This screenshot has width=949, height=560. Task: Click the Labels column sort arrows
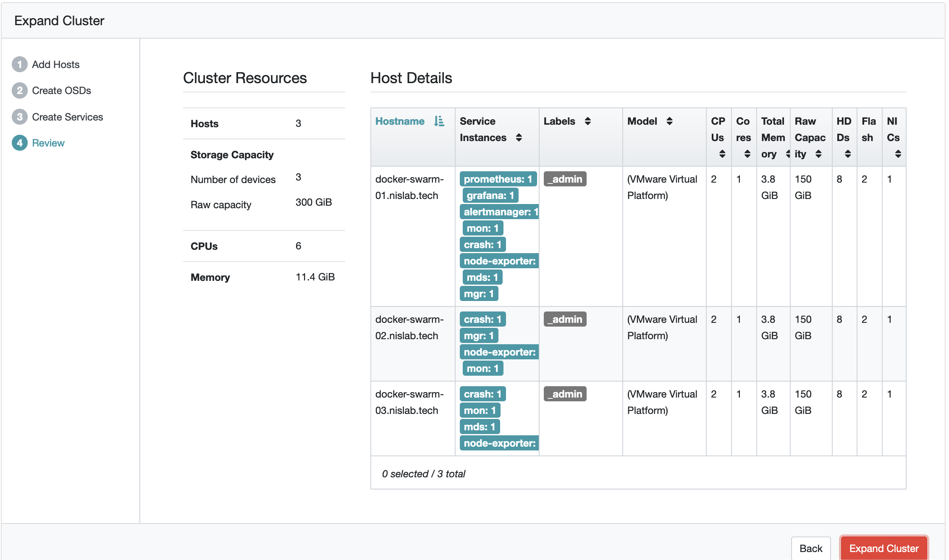[x=587, y=121]
